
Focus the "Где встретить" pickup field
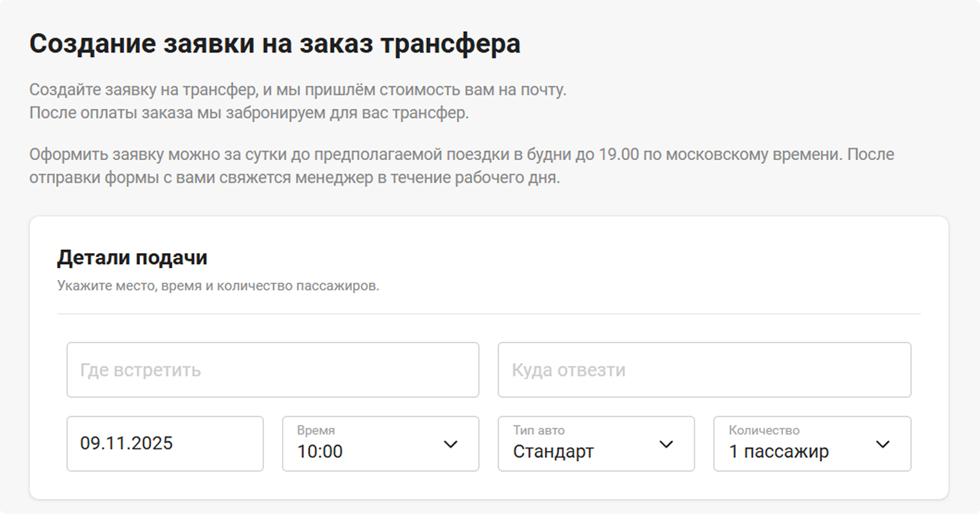pyautogui.click(x=272, y=370)
